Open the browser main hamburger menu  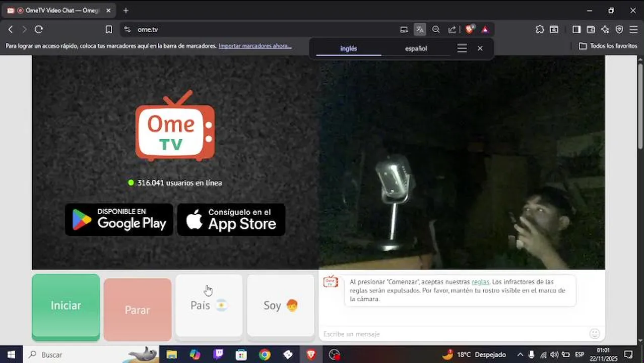[633, 29]
